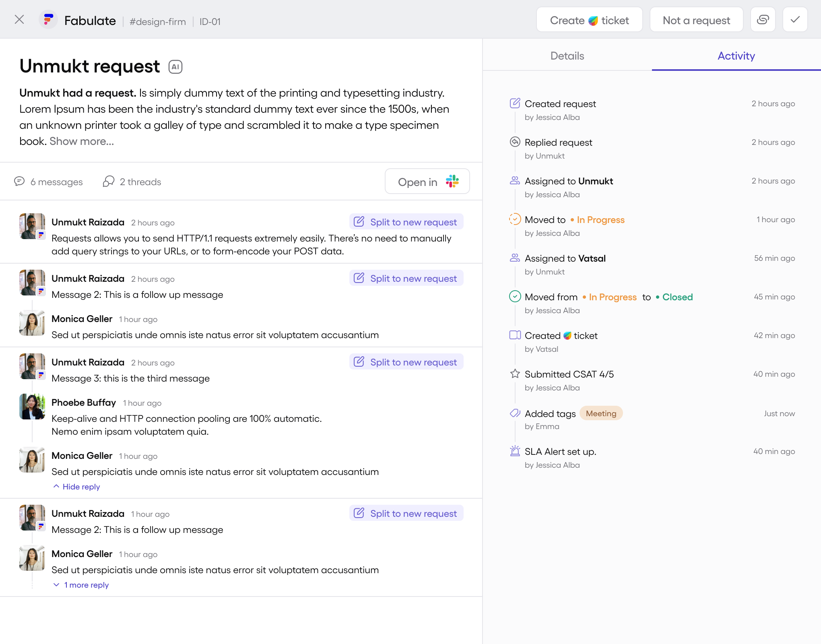Click the Not a request button
Image resolution: width=821 pixels, height=644 pixels.
[696, 20]
